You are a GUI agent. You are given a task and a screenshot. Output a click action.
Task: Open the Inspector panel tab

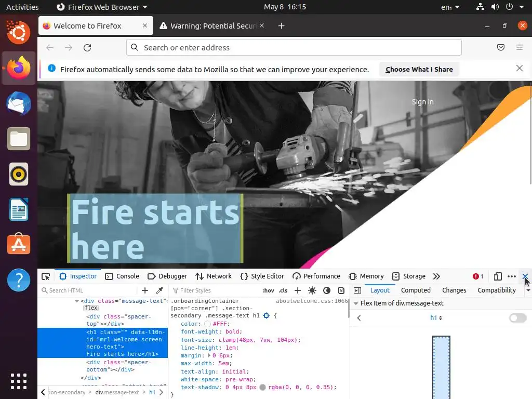pos(78,276)
